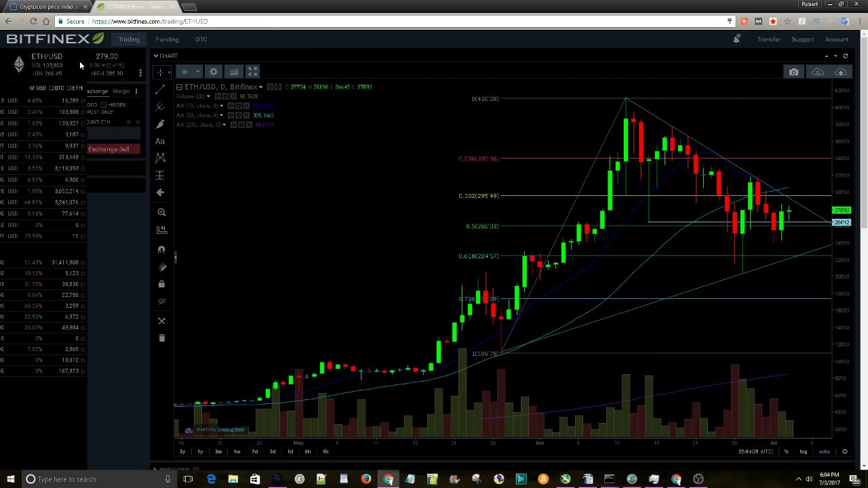Viewport: 868px width, 488px height.
Task: Open MA (200, close, 0) dropdown arrow
Action: tap(224, 125)
